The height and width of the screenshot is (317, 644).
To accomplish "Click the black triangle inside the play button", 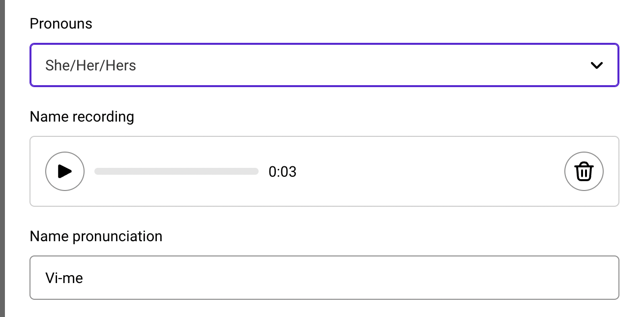I will click(x=65, y=171).
